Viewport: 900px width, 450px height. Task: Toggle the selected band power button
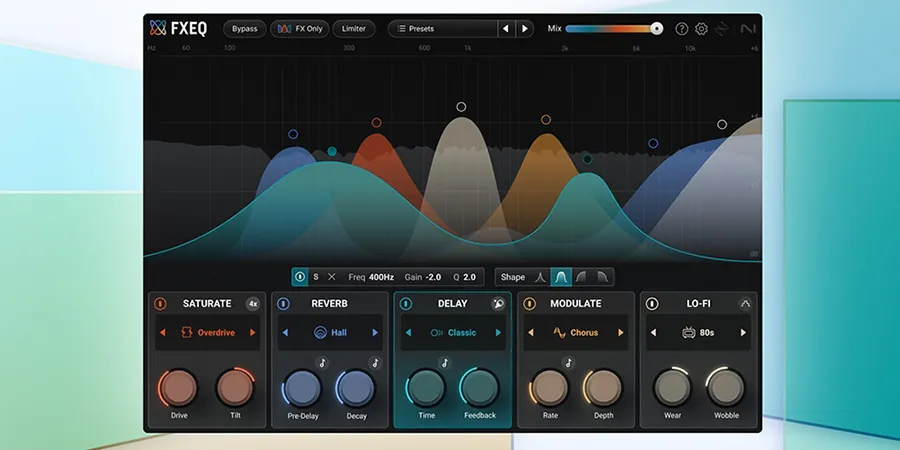coord(300,277)
